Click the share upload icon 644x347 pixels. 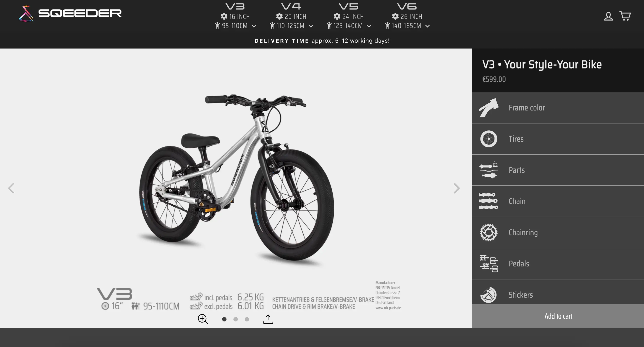[x=268, y=319]
